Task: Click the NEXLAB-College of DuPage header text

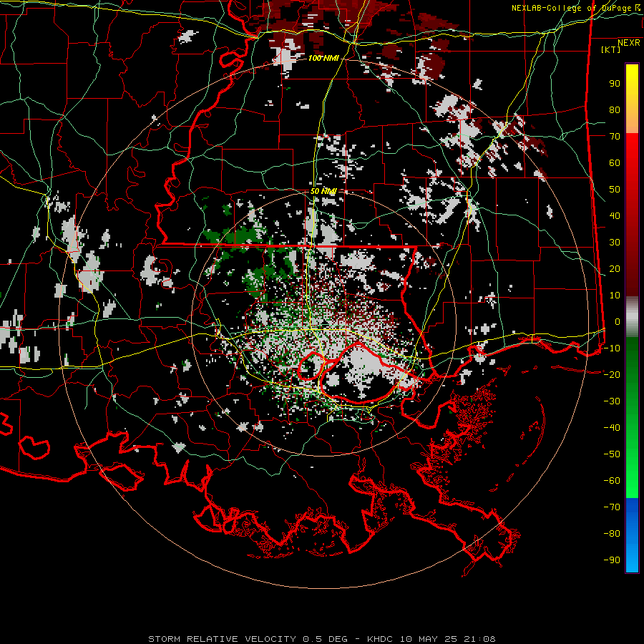Action: 571,8
